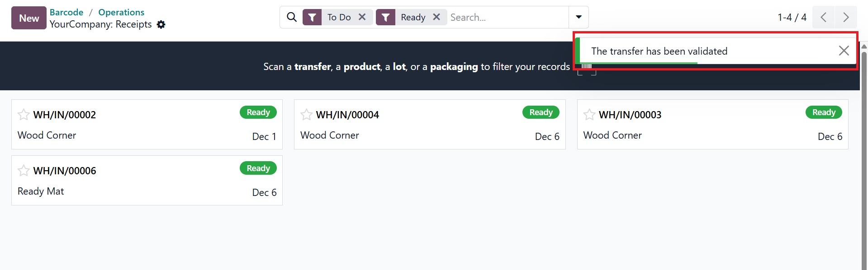
Task: Open the settings gear next to Receipts
Action: (x=161, y=24)
